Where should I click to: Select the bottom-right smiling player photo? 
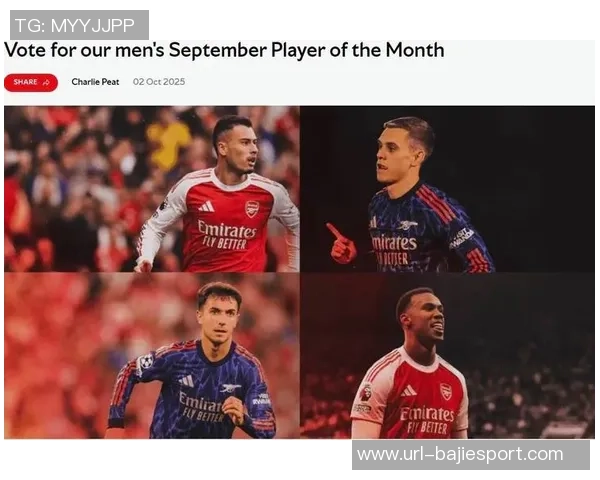(448, 356)
